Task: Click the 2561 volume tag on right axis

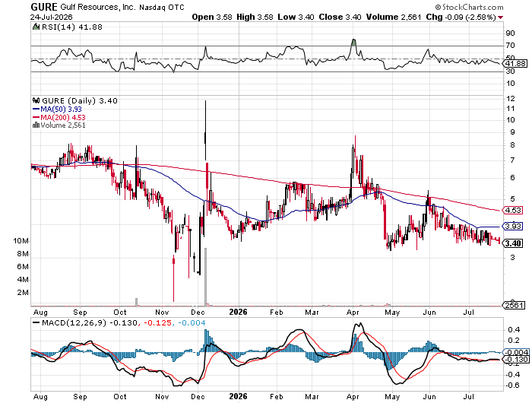Action: point(515,305)
